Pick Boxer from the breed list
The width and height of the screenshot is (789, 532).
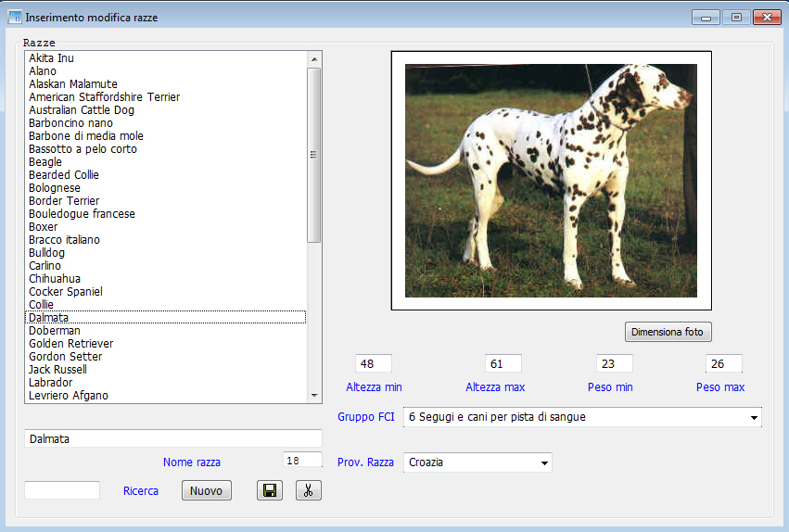point(43,227)
